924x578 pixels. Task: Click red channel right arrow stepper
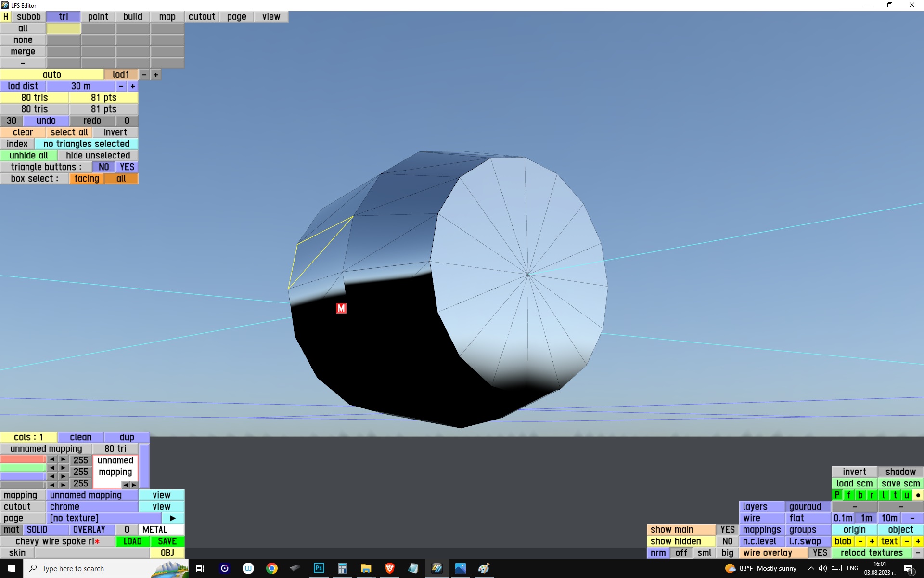pyautogui.click(x=63, y=460)
